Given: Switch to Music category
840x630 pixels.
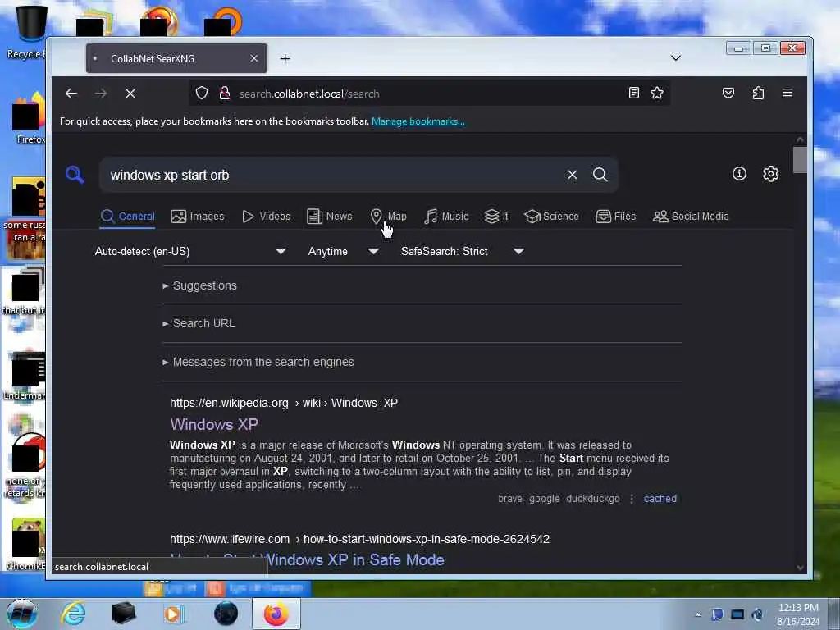Looking at the screenshot, I should click(446, 217).
